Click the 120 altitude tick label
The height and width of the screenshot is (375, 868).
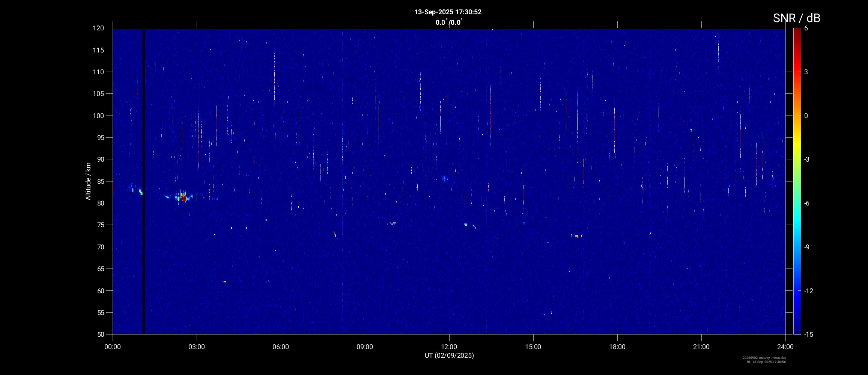(98, 28)
